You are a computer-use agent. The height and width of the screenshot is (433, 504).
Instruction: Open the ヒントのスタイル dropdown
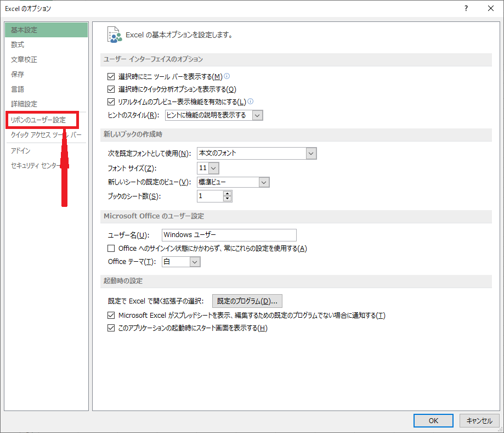point(257,115)
